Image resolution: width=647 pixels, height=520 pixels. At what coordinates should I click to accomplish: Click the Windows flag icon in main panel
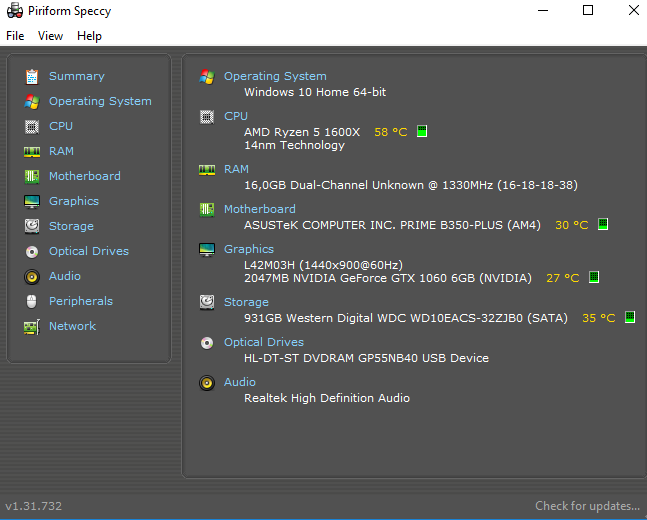point(207,77)
